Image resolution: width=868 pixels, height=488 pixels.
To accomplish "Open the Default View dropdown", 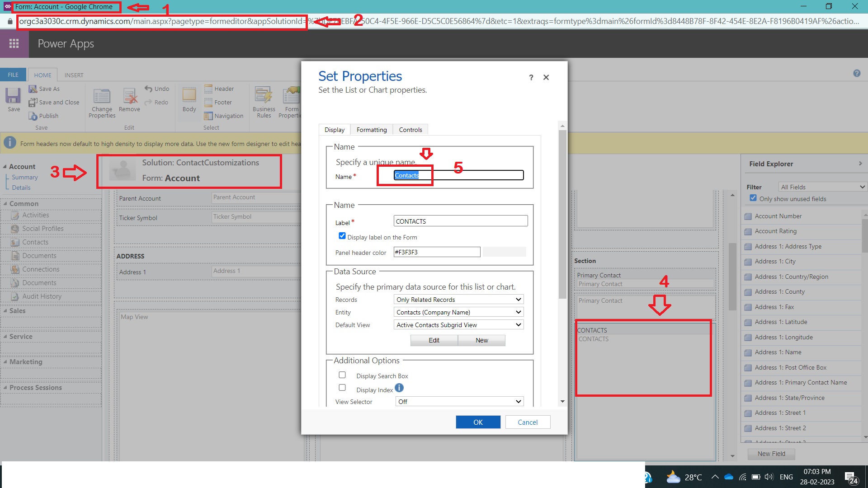I will coord(459,325).
